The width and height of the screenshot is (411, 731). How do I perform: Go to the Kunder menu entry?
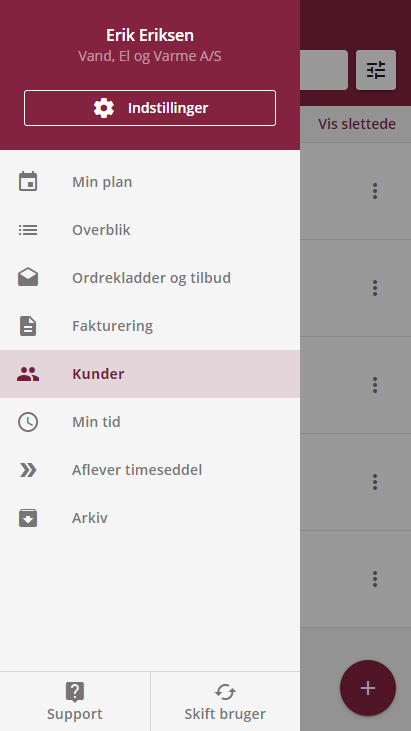150,374
